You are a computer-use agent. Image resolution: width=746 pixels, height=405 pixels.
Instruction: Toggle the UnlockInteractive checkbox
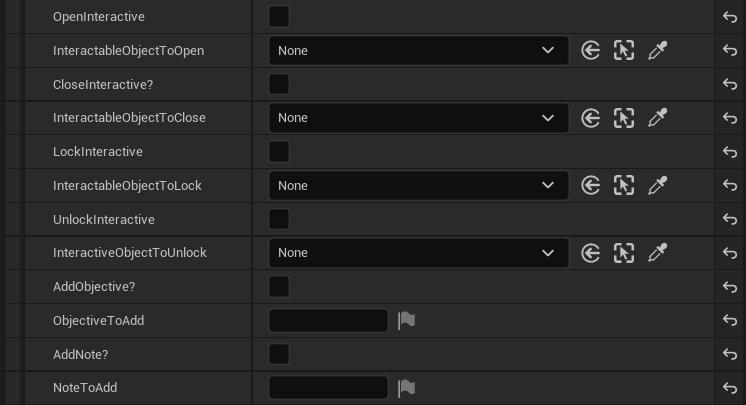coord(279,219)
